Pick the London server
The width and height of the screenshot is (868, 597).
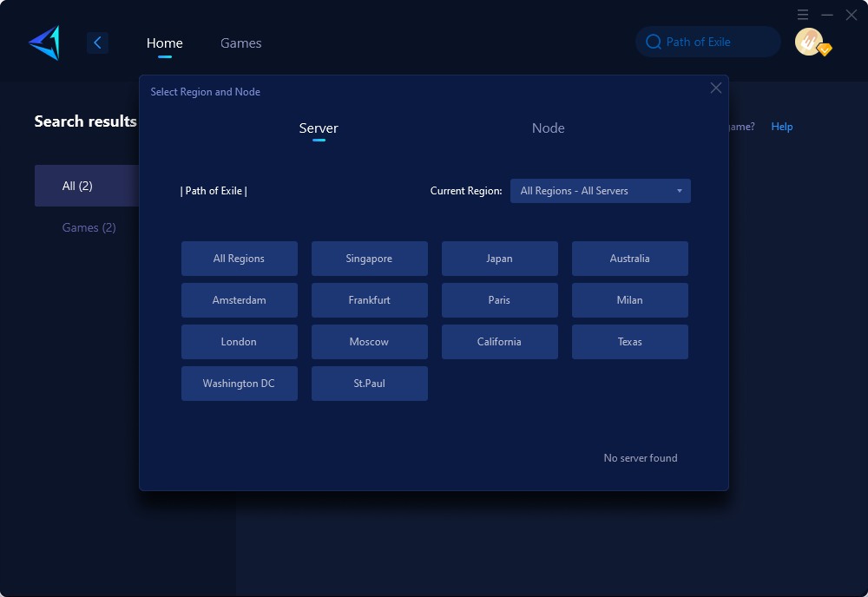[240, 342]
